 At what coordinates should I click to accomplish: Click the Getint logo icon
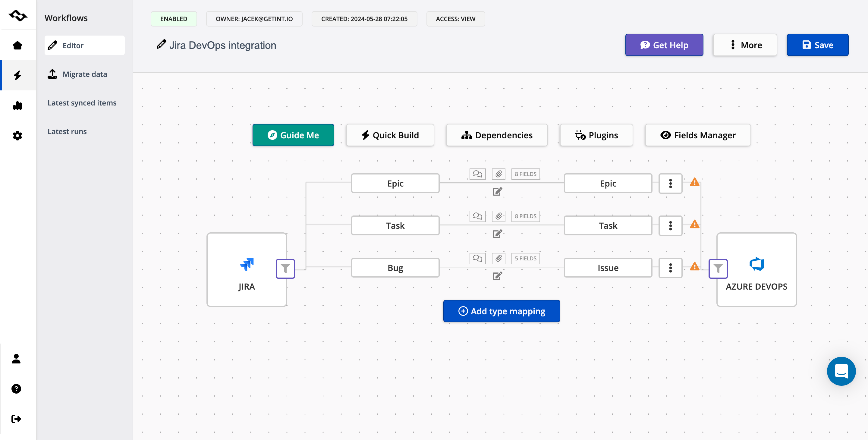point(18,15)
